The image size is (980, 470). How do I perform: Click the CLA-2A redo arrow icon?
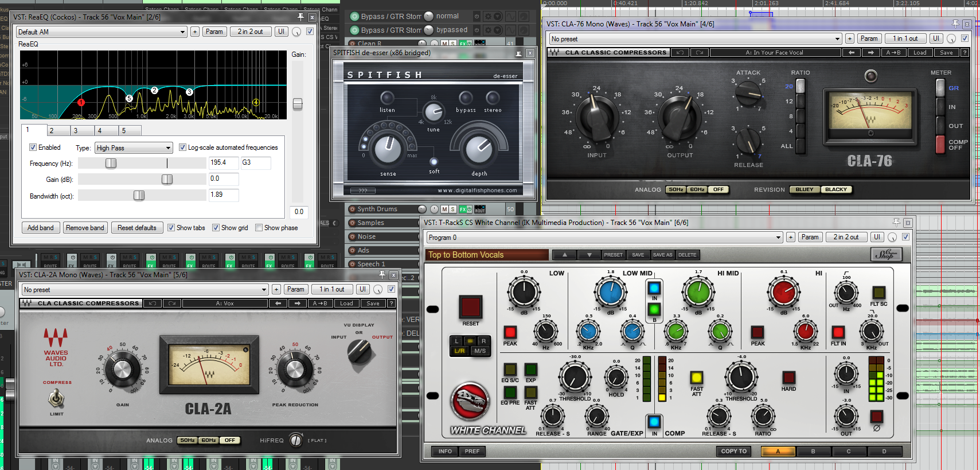point(171,303)
